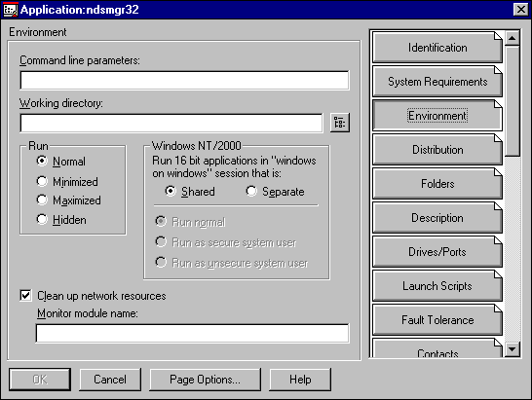This screenshot has height=400, width=532.
Task: Close the Application:ndsmgr32 dialog
Action: coord(521,10)
